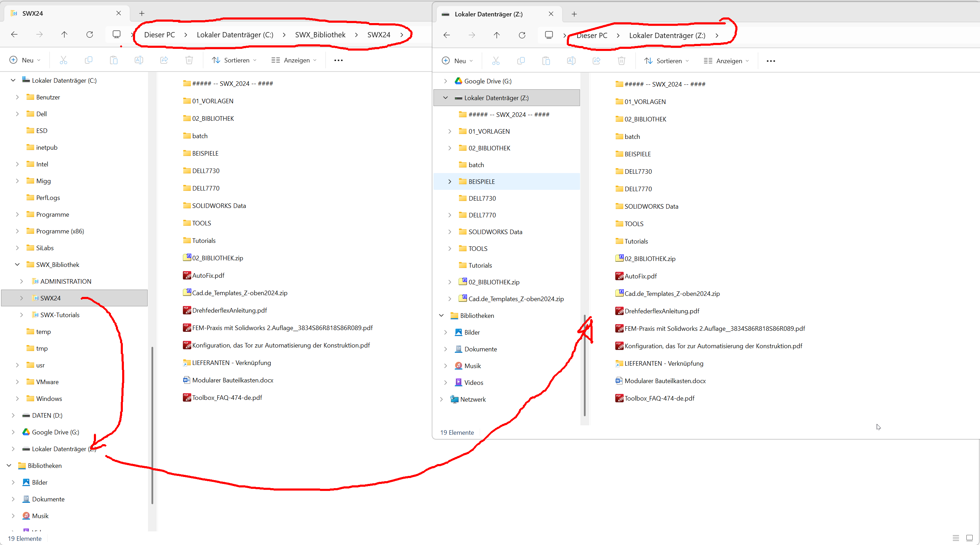Click Copy icon in left SWX24 window
Image resolution: width=980 pixels, height=545 pixels.
[x=89, y=60]
